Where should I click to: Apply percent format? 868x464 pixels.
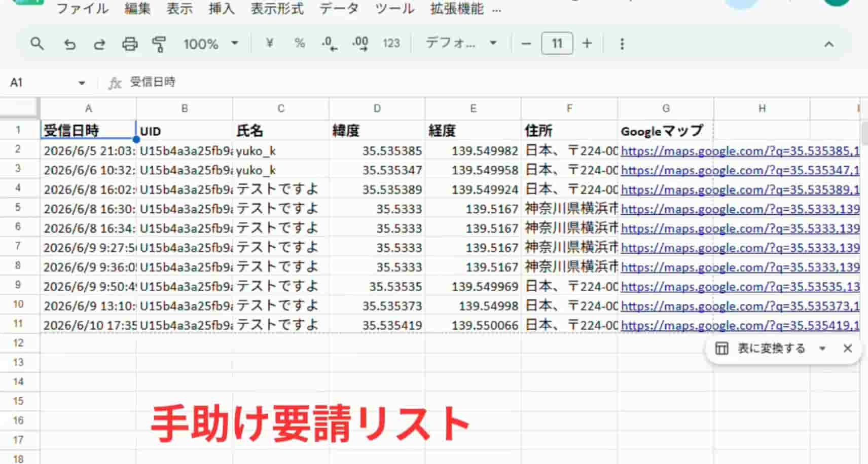pyautogui.click(x=300, y=44)
